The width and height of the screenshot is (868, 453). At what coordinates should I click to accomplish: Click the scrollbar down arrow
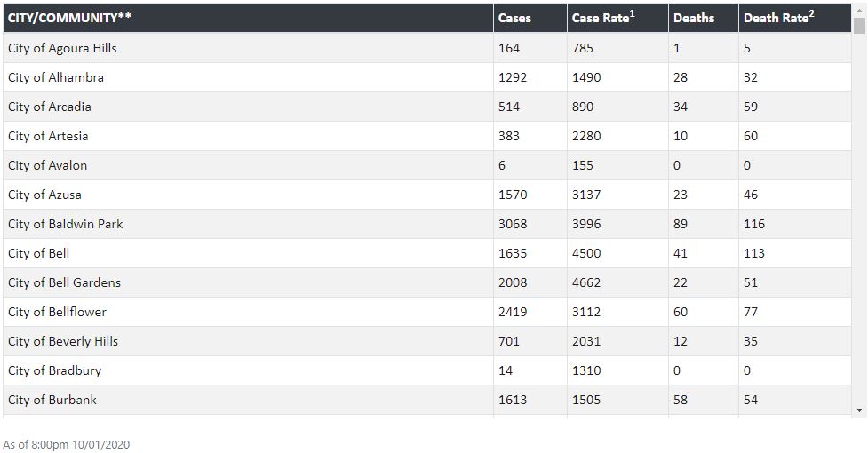point(859,409)
